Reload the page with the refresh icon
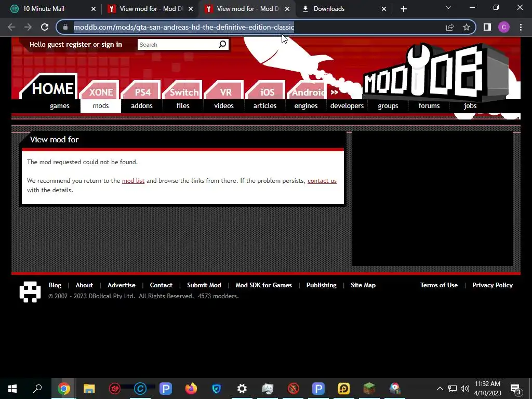532x399 pixels. click(x=45, y=27)
